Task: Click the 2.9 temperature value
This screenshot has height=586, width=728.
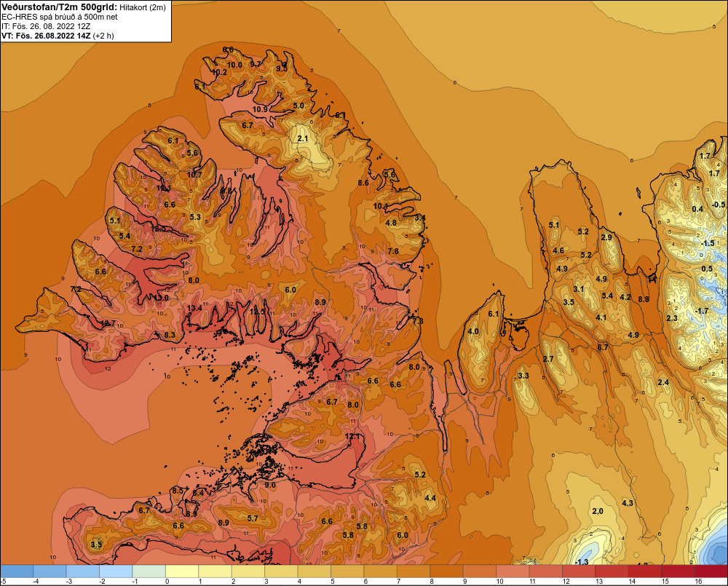Action: [606, 237]
